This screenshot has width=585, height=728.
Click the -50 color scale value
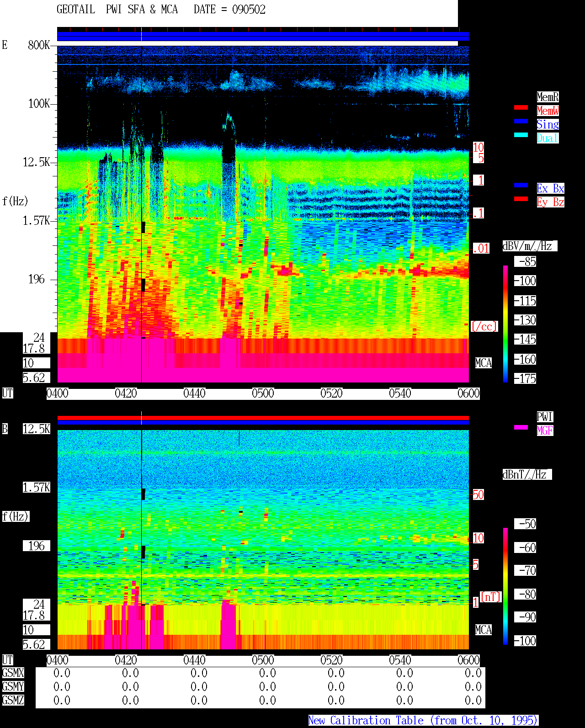coord(526,524)
